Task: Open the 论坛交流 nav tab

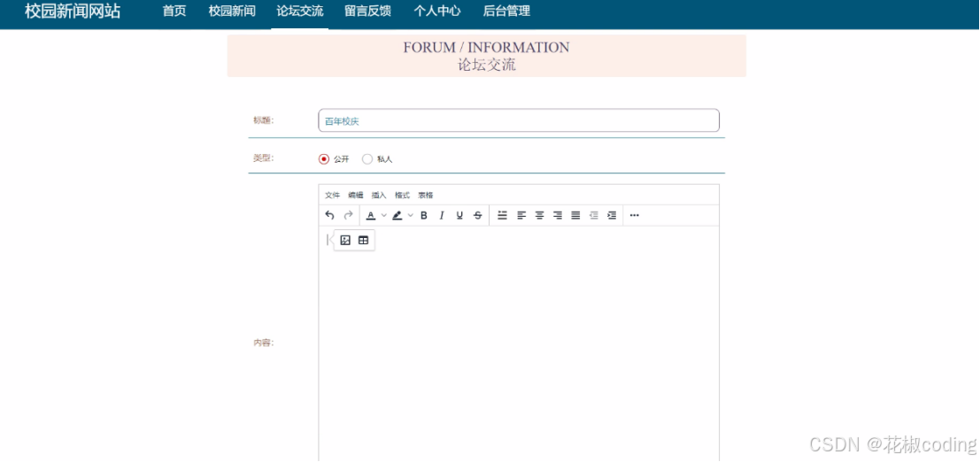Action: 300,12
